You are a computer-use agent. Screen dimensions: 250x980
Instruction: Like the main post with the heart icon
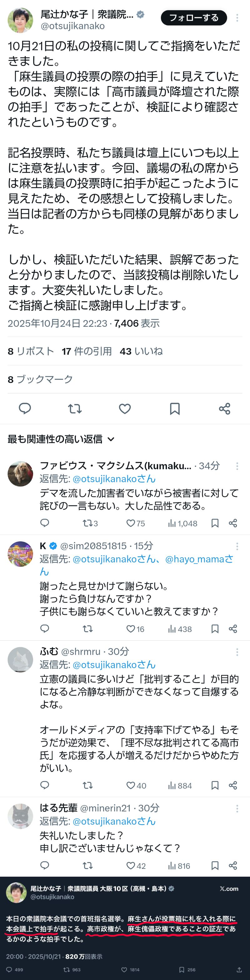pos(125,409)
